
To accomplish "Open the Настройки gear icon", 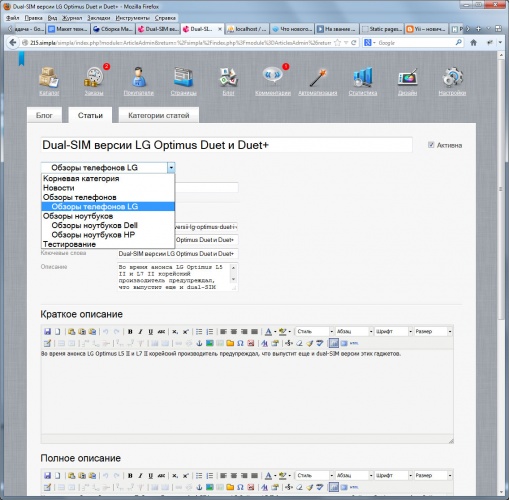I will point(452,77).
